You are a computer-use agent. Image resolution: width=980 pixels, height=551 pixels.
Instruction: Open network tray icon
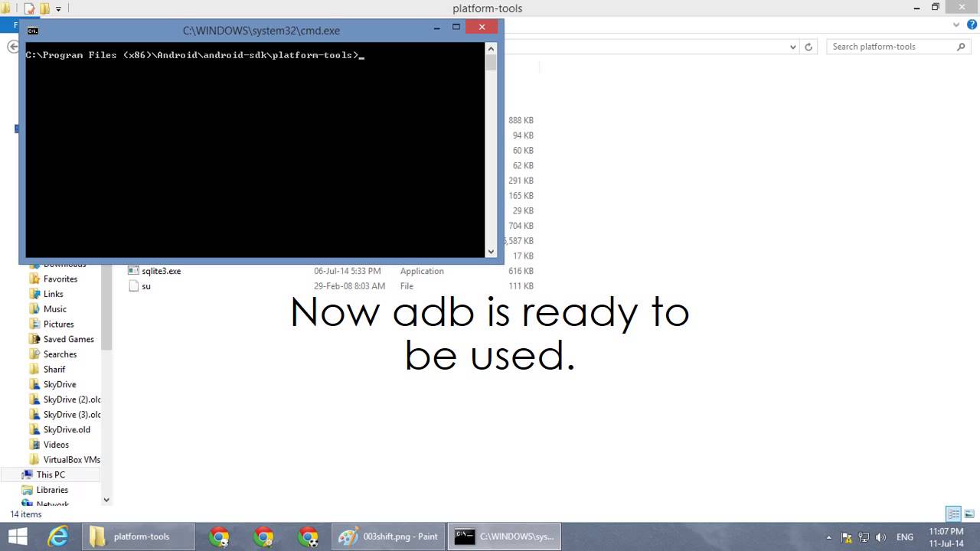(864, 537)
